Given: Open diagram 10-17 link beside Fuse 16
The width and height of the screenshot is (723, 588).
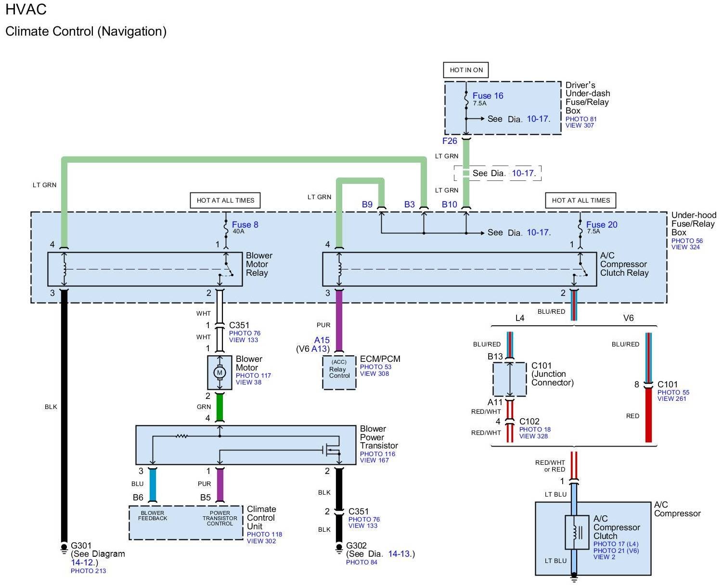Looking at the screenshot, I should (538, 118).
